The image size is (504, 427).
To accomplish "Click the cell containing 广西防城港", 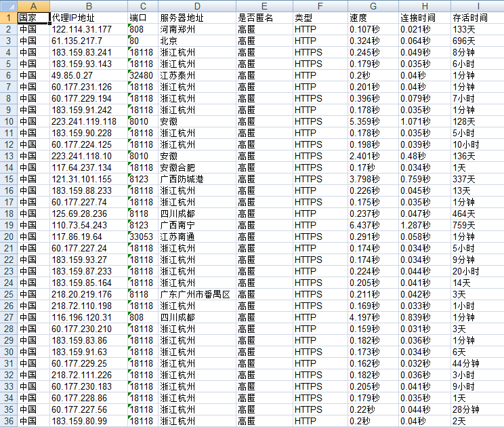I will tap(196, 179).
